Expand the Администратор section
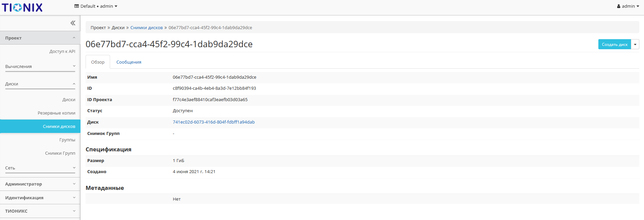 pos(40,184)
